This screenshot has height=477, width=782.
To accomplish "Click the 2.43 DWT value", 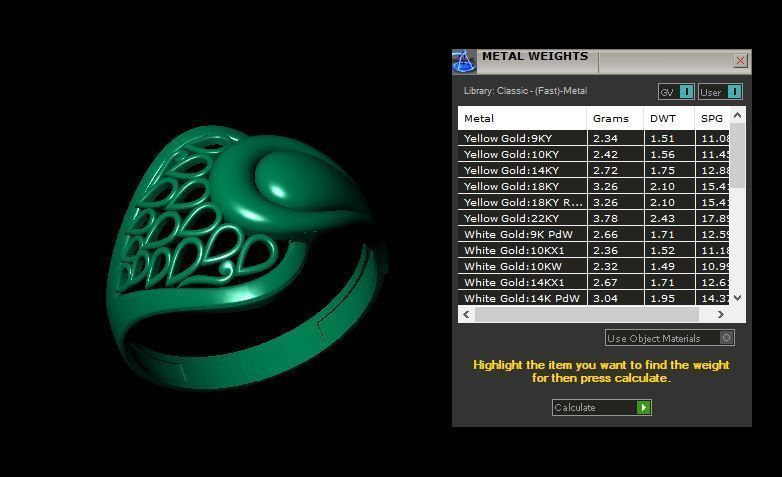I will 662,218.
